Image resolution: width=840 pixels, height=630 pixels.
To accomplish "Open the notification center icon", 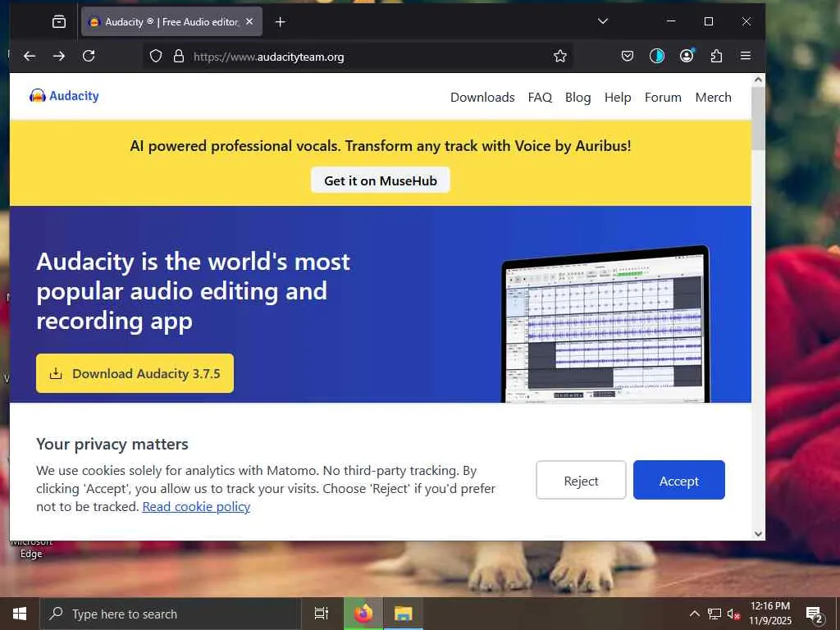I will [x=815, y=614].
